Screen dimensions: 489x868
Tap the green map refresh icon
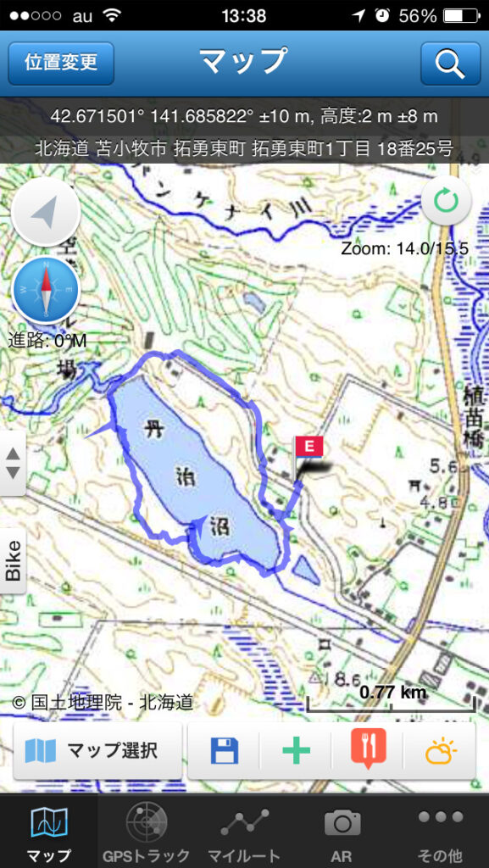click(x=446, y=202)
